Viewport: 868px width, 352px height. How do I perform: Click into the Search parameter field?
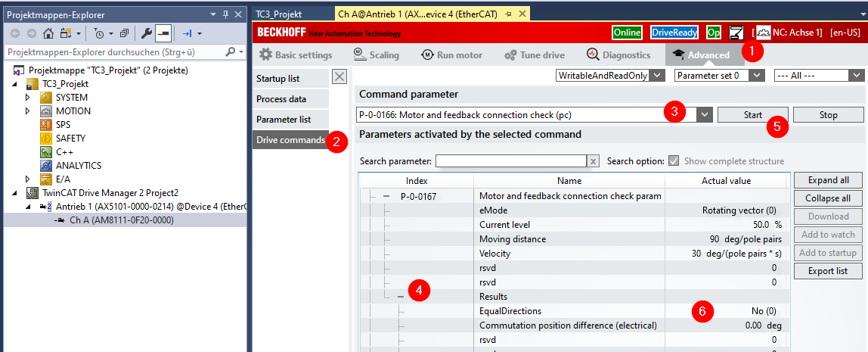pyautogui.click(x=510, y=161)
